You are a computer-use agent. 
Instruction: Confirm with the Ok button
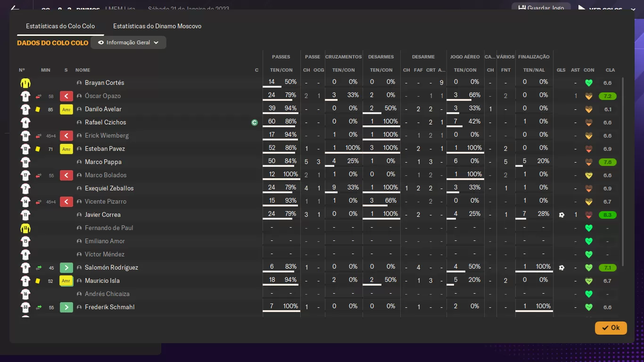[x=611, y=328]
